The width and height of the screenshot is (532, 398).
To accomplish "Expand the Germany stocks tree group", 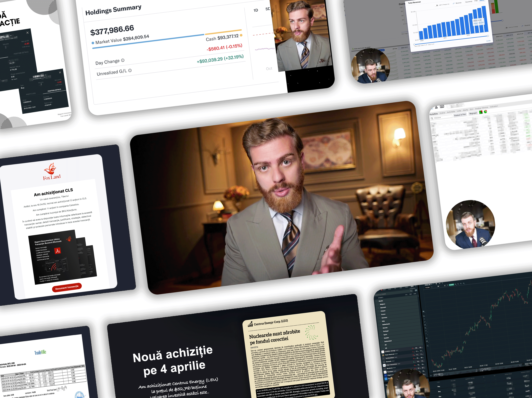I will [380, 318].
